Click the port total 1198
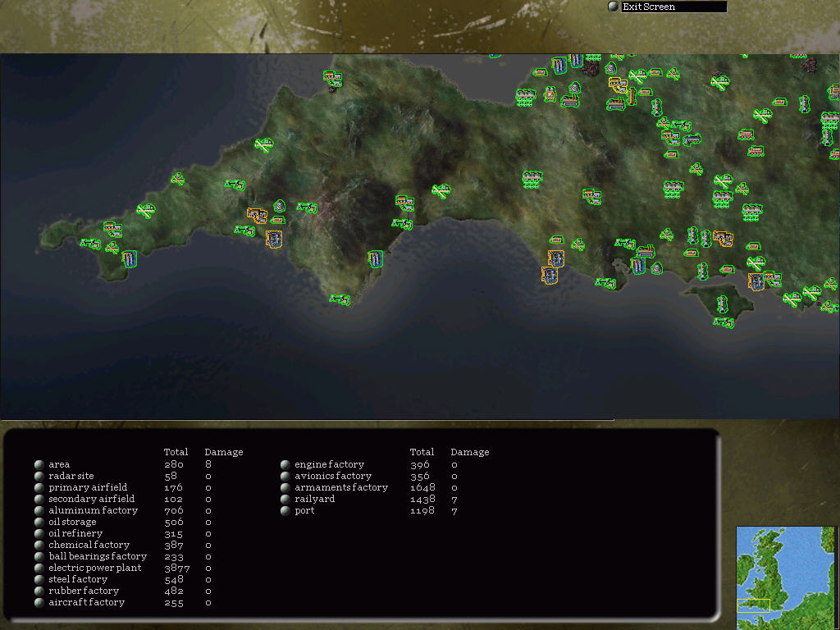The image size is (840, 630). 422,510
